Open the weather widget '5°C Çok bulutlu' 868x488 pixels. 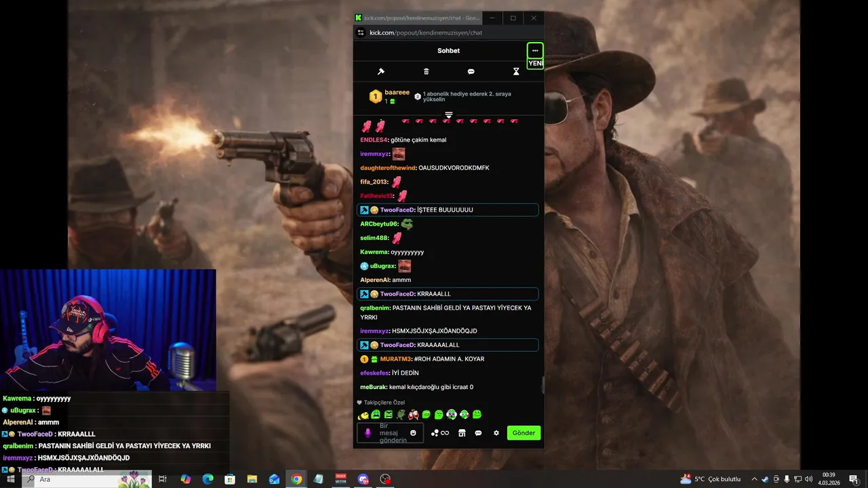pyautogui.click(x=710, y=479)
